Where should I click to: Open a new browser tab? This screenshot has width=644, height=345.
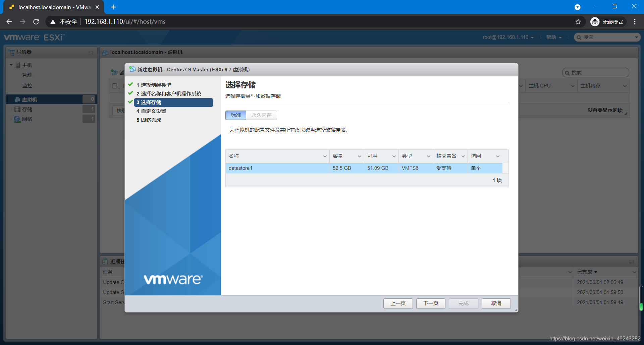(113, 7)
